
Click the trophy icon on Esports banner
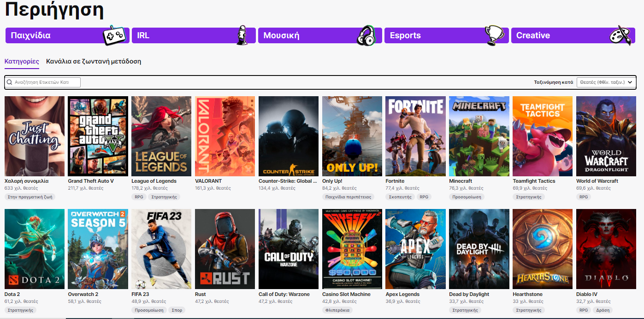point(494,35)
